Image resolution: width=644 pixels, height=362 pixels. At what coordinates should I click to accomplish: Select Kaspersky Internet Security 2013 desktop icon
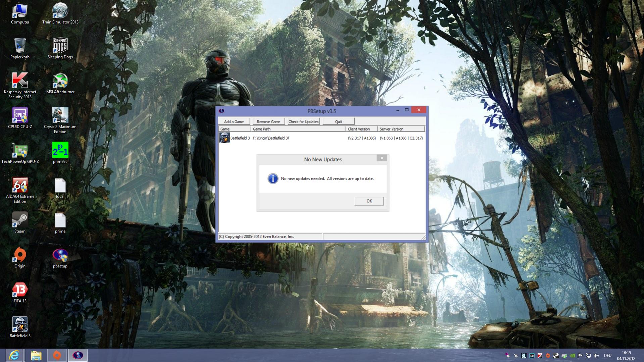[20, 86]
